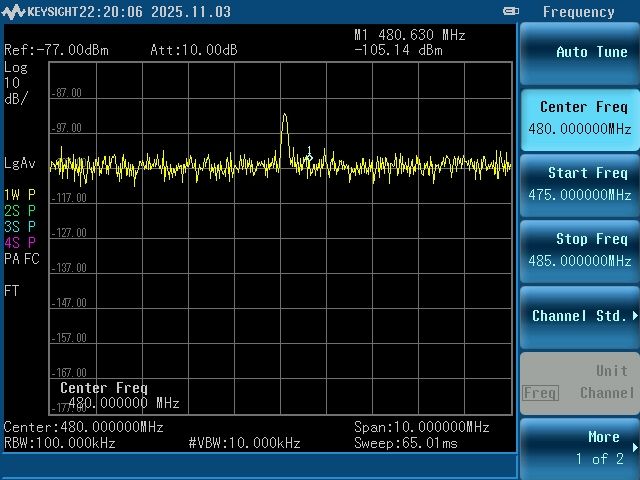Click the #VBW:10.000kHz readout

pos(244,443)
